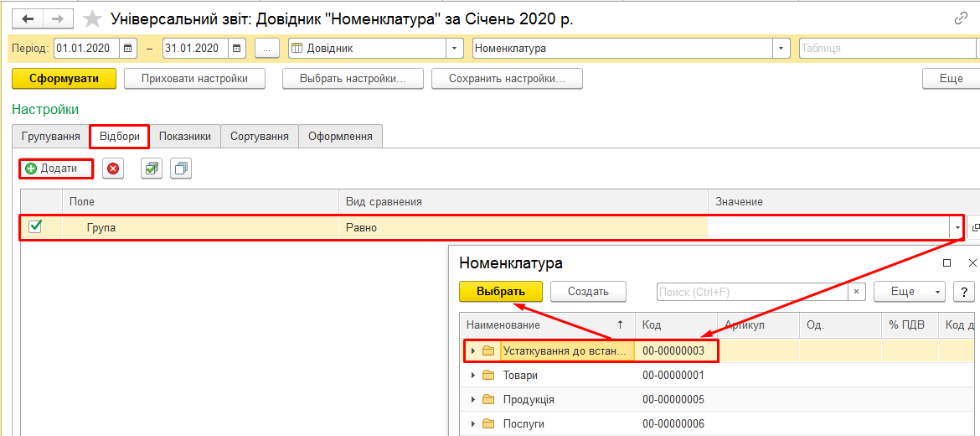Image resolution: width=980 pixels, height=436 pixels.
Task: Clear the search field in Номенклатура
Action: [x=856, y=292]
